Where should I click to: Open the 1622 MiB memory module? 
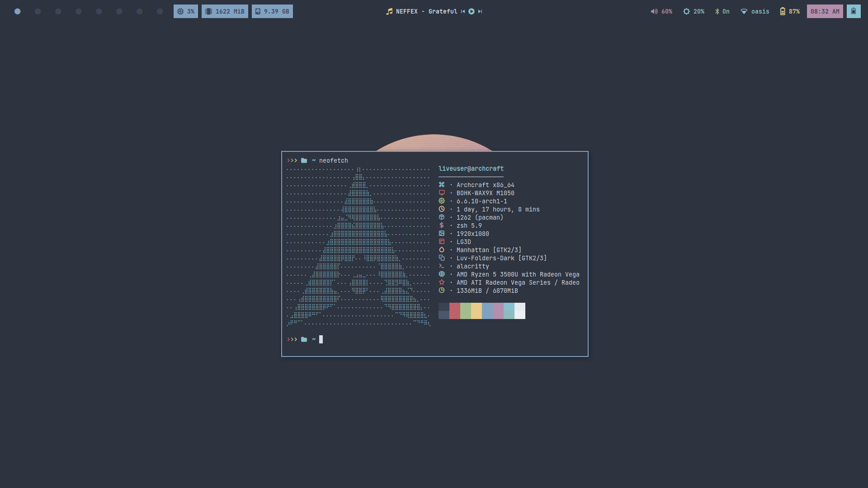225,11
